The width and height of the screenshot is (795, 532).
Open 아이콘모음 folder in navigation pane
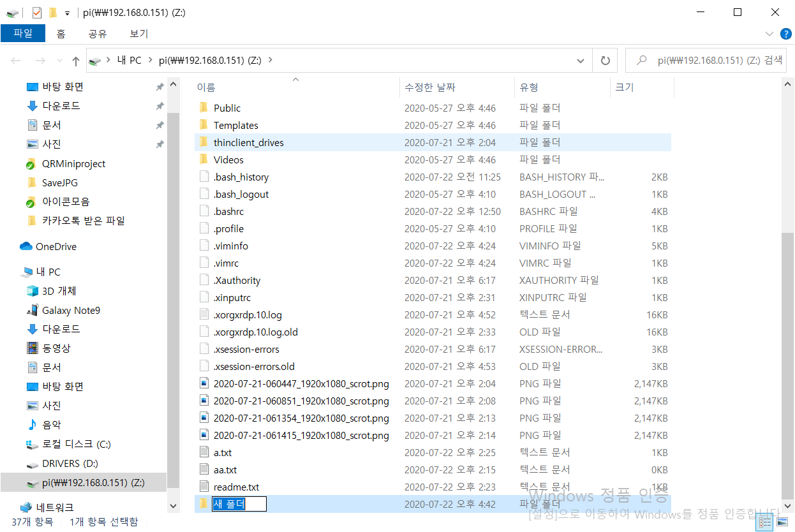point(66,202)
